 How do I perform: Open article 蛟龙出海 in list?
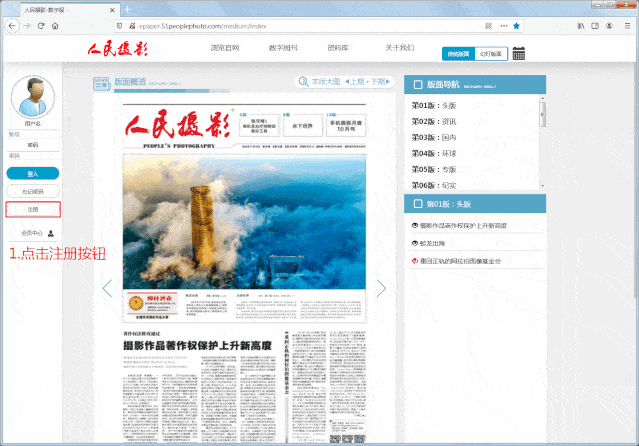(x=432, y=243)
